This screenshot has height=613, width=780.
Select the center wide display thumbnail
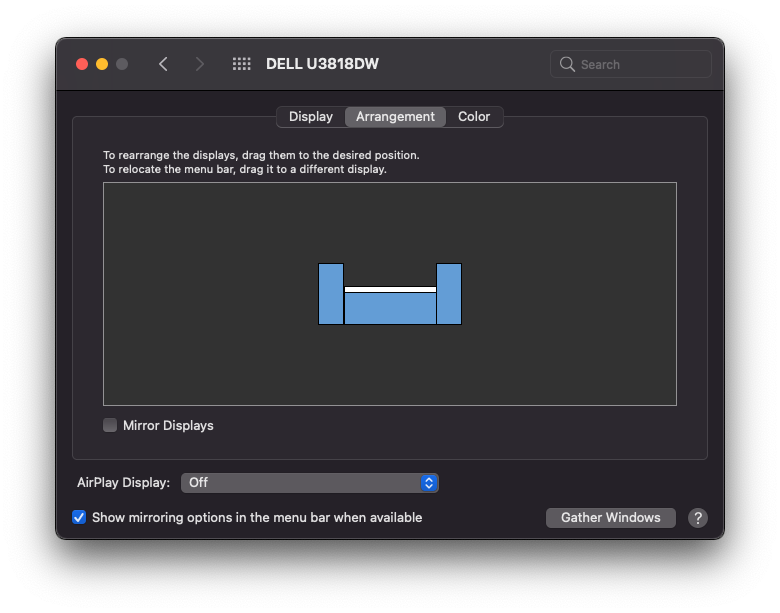[x=390, y=308]
